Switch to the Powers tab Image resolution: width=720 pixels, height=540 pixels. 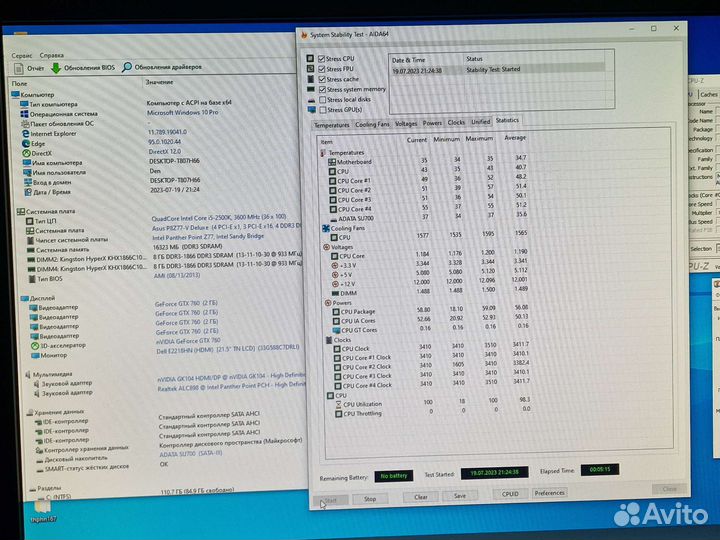coord(432,123)
